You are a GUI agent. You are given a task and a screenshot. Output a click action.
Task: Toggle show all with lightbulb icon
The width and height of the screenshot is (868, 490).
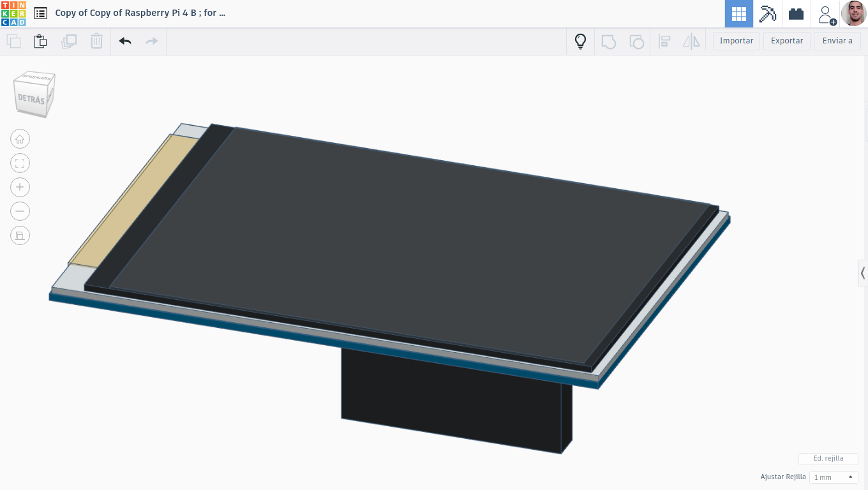click(x=580, y=41)
